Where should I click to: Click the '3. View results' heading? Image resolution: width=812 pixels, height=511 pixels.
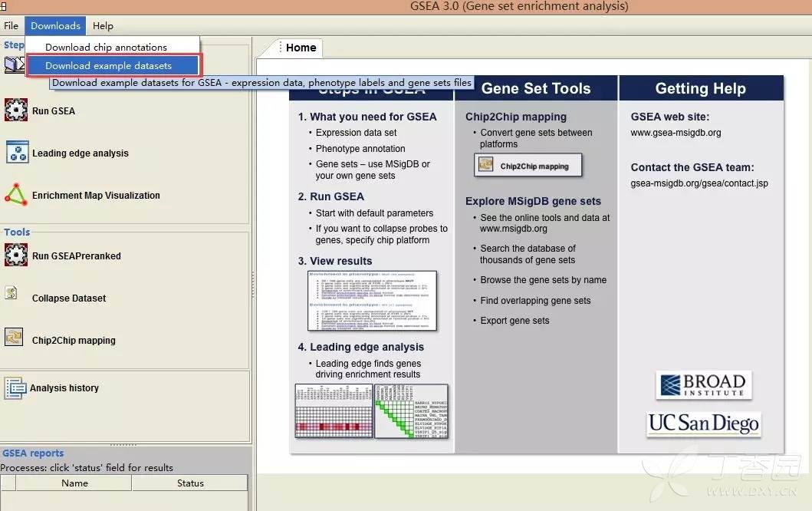coord(335,261)
